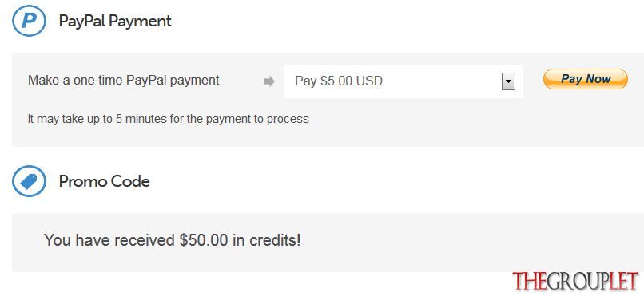Click the '$5.00' text in selector
Image resolution: width=644 pixels, height=296 pixels.
pyautogui.click(x=336, y=81)
